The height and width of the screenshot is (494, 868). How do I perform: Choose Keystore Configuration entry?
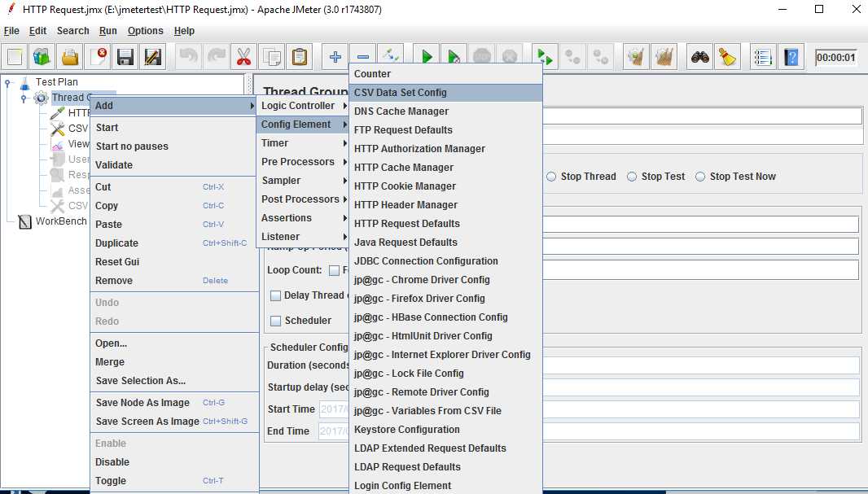point(445,430)
